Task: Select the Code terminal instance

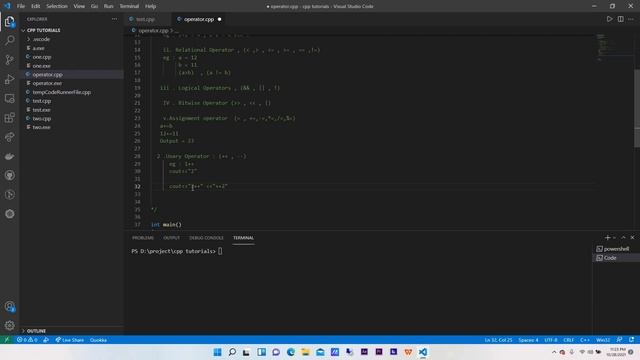Action: coord(616,258)
